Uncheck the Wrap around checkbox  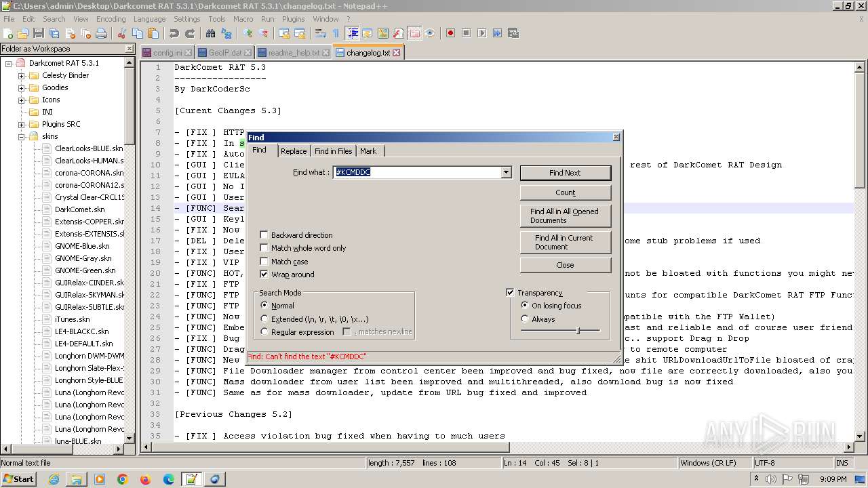coord(264,274)
